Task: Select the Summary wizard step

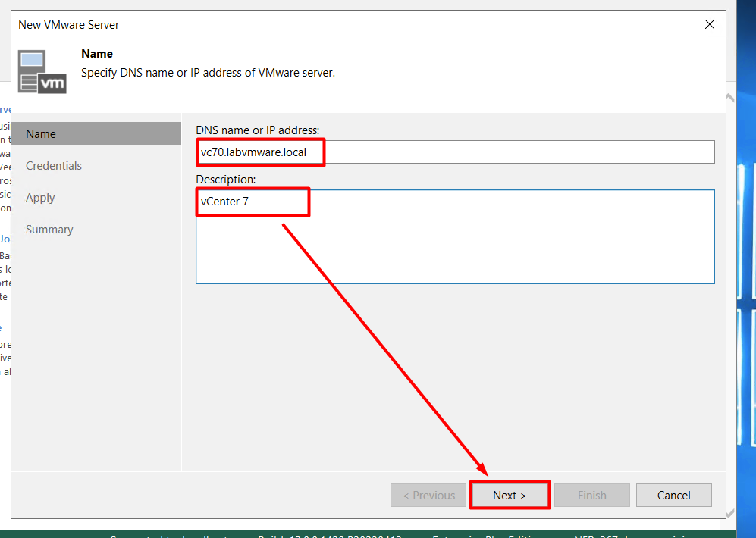Action: coord(49,230)
